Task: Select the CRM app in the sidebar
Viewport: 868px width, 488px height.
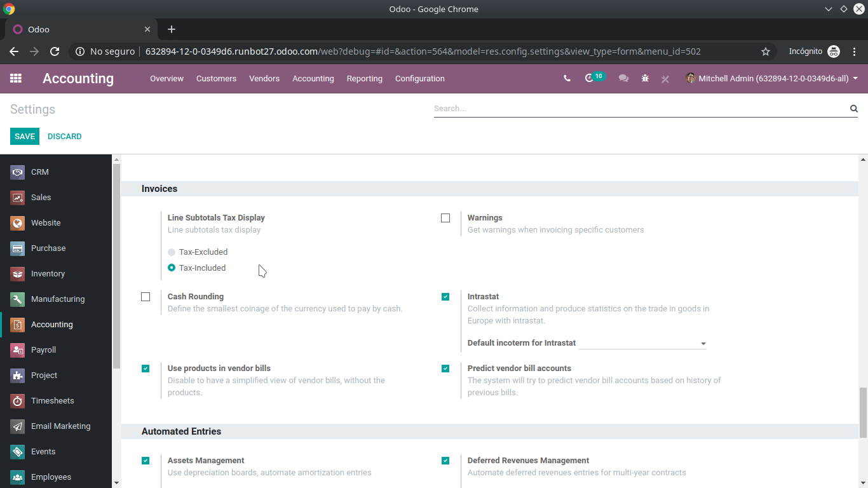Action: click(39, 172)
